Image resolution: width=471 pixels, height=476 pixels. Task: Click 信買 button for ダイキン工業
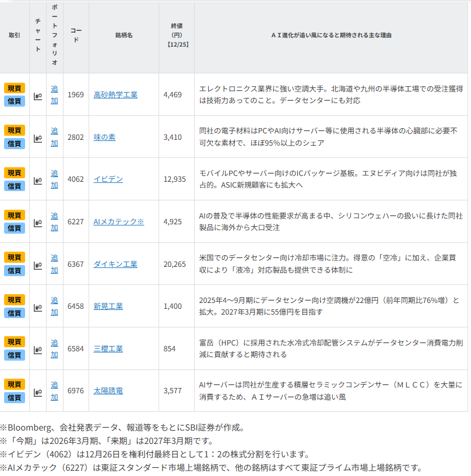(x=15, y=271)
